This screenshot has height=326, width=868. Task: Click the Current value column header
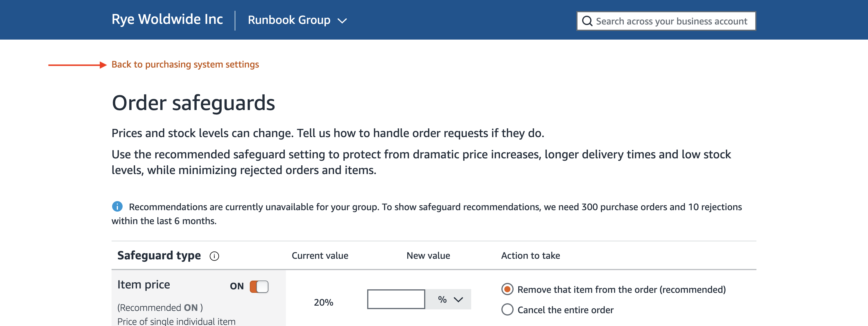click(320, 256)
